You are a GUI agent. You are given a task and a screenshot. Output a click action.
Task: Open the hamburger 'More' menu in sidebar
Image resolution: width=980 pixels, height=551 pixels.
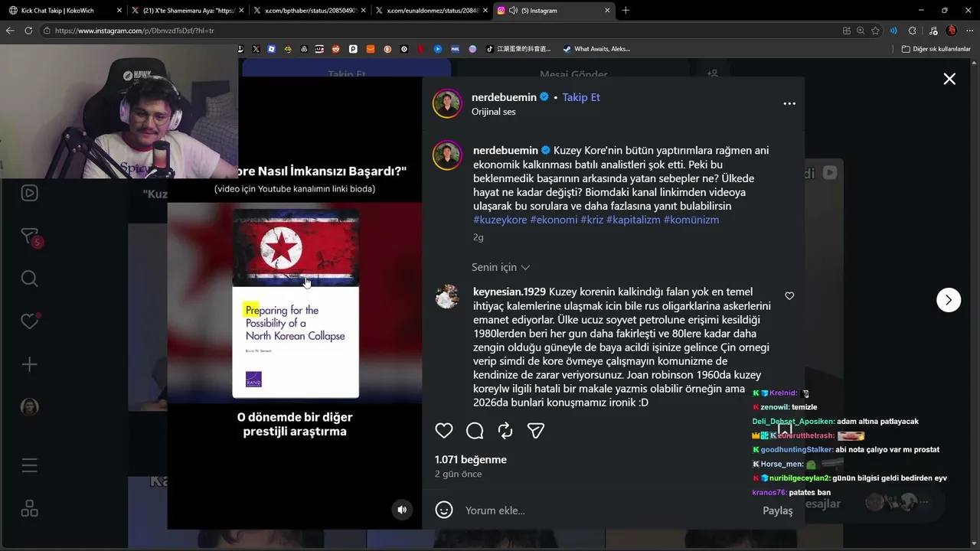click(x=29, y=465)
